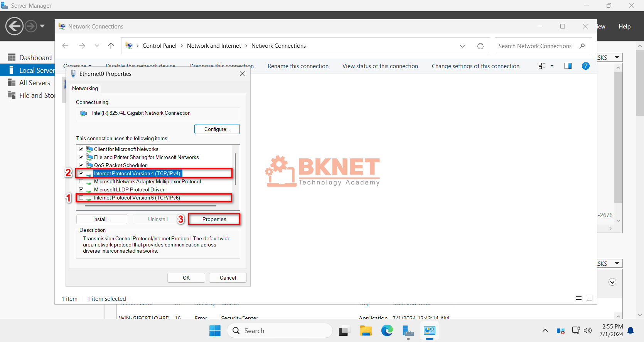The height and width of the screenshot is (342, 644).
Task: Check Internet Protocol Version 6 checkbox
Action: click(81, 198)
